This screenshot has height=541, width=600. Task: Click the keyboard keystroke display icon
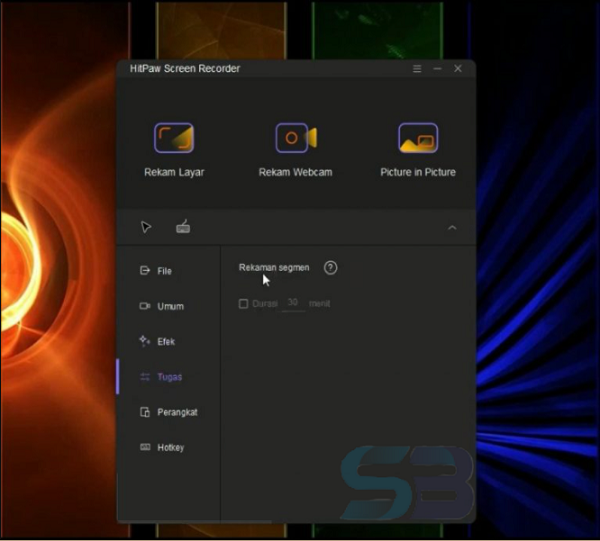(183, 227)
